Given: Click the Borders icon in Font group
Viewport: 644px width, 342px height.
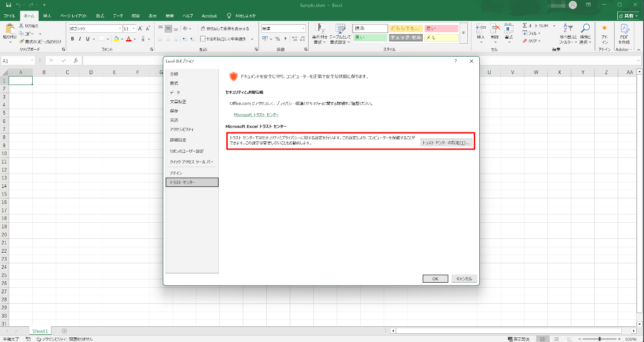Looking at the screenshot, I should click(102, 39).
